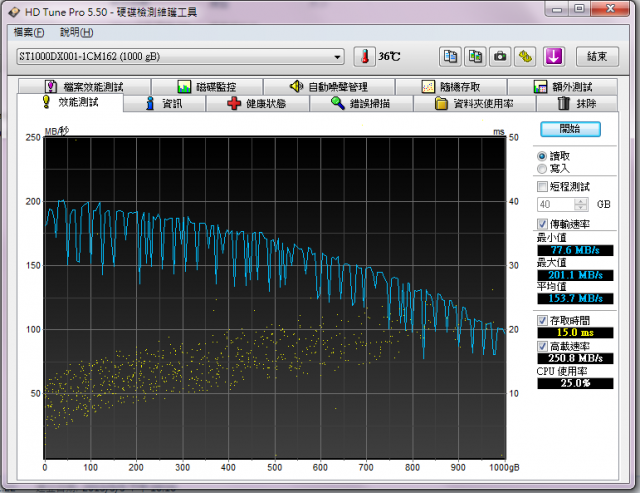
Task: Toggle the 存取時間 checkbox
Action: coord(542,320)
